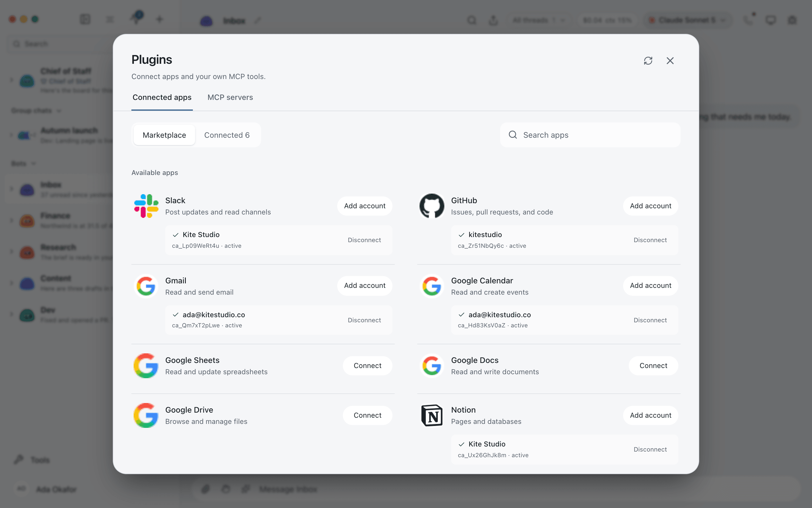Click the Notion app logo
This screenshot has height=508, width=812.
[x=432, y=416]
